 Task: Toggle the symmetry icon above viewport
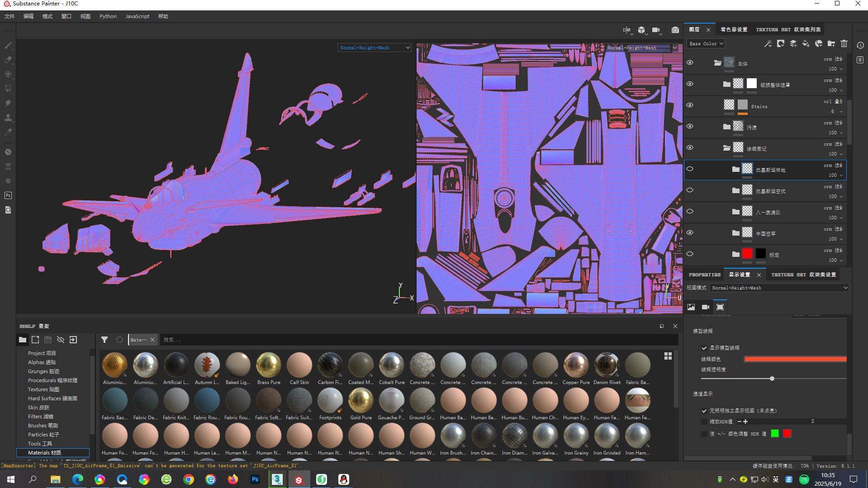click(627, 30)
